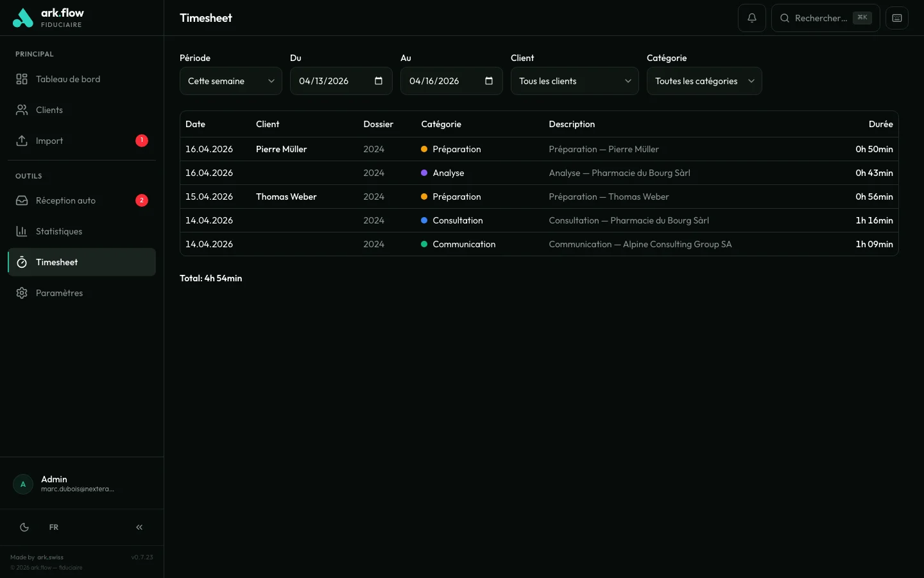
Task: Click the Admin avatar circle
Action: (x=23, y=484)
